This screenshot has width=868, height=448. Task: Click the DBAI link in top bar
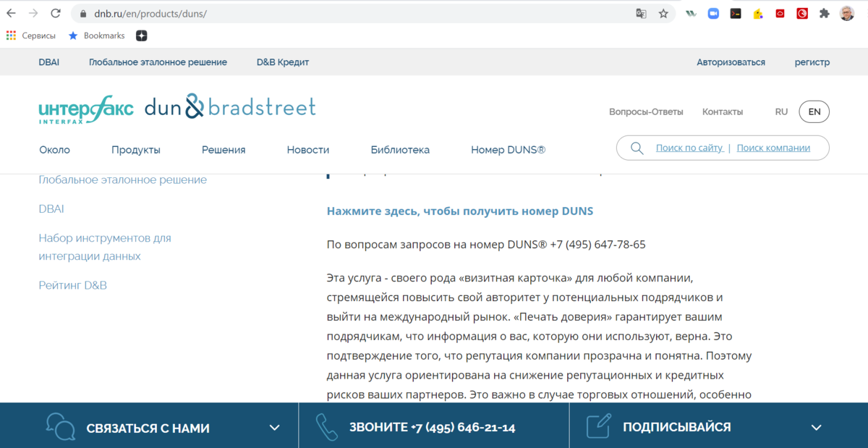49,62
